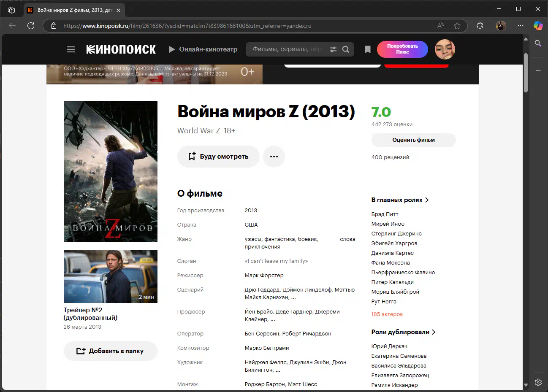
Task: Click the World War Z poster image
Action: 111,171
